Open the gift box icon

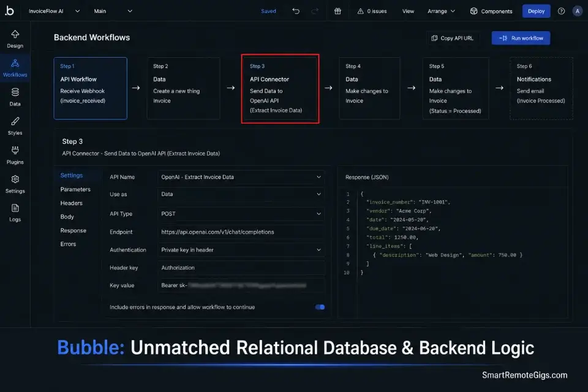(x=337, y=11)
